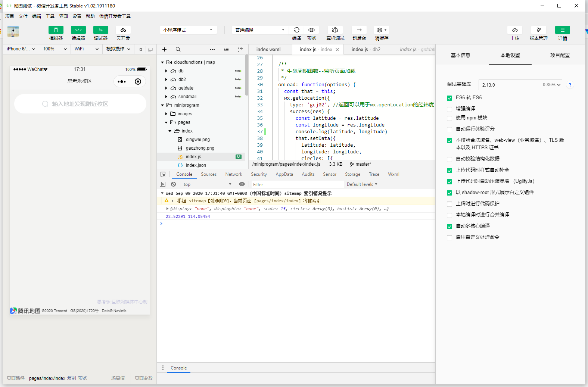Collapse the miniprogram folder
Screen dimensions: 588x387
tap(162, 105)
